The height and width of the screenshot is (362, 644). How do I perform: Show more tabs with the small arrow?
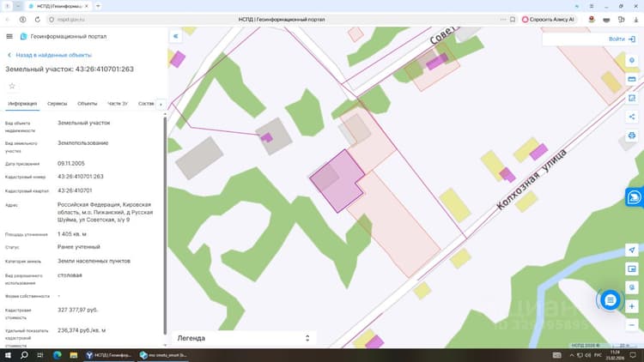pos(161,105)
